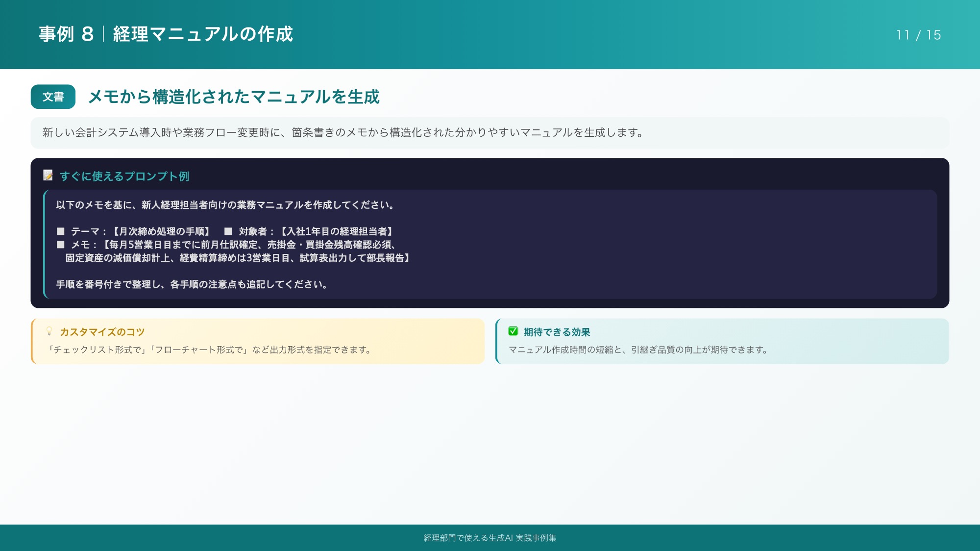The image size is (980, 551).
Task: Click the footer text 経理部門で使える生成AI 実践事例集
Action: (490, 538)
